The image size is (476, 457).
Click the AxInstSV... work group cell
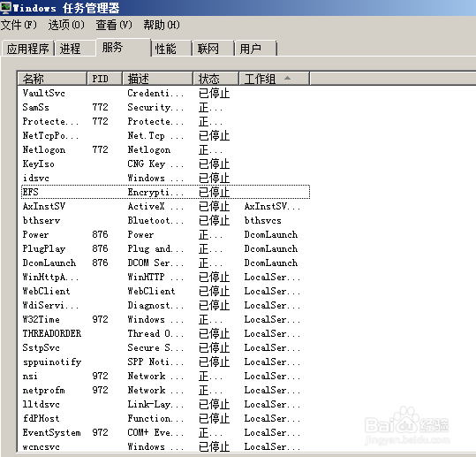coord(272,206)
